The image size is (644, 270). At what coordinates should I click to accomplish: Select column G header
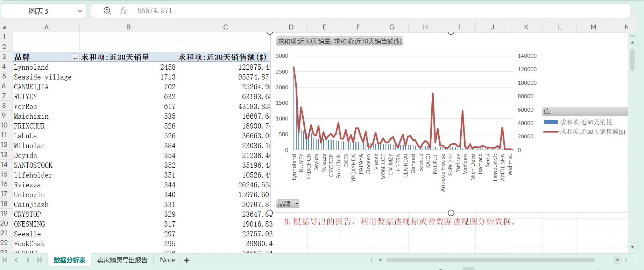[x=392, y=27]
